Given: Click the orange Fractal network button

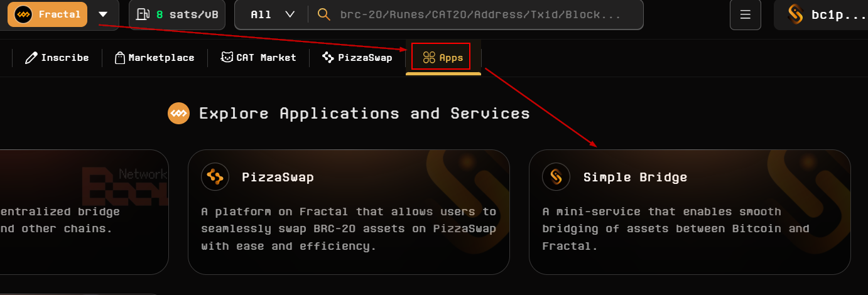Looking at the screenshot, I should pos(47,14).
